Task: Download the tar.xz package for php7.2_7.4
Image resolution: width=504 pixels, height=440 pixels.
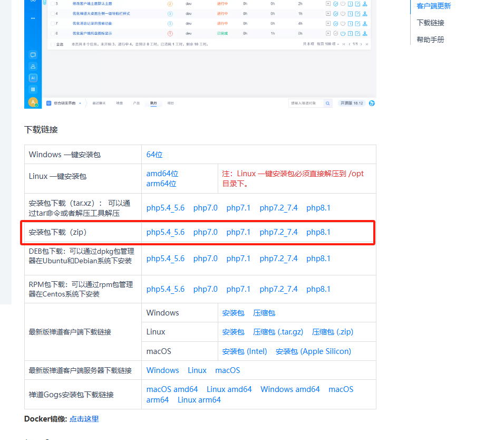Action: pyautogui.click(x=279, y=208)
